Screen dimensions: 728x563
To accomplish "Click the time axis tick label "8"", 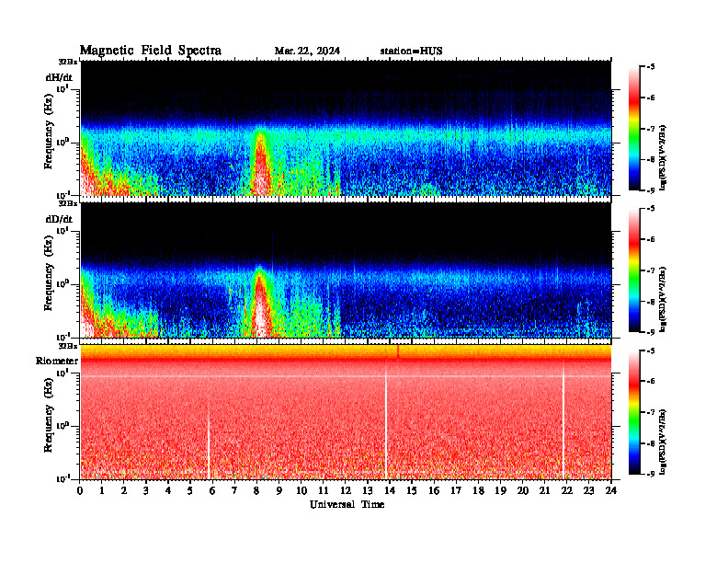I will point(256,490).
